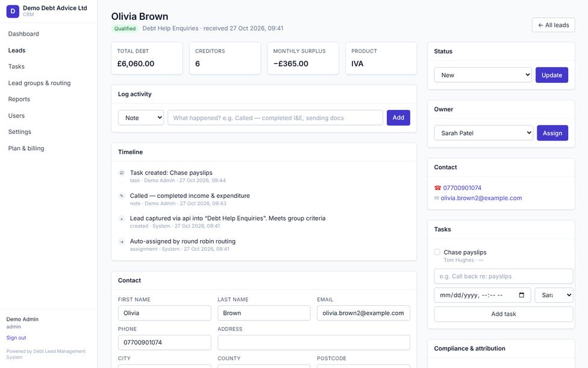This screenshot has height=368, width=588.
Task: Click the Monthly Surplus value −£365.00
Action: (290, 63)
